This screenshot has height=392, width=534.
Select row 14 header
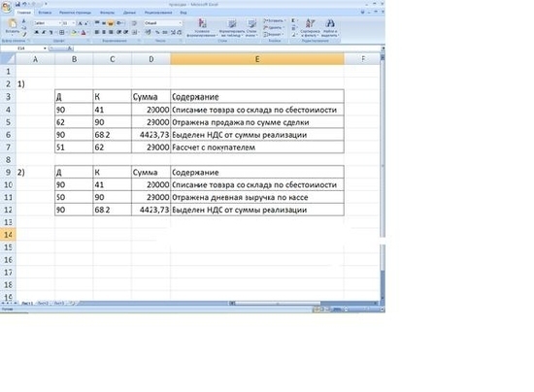[x=8, y=235]
